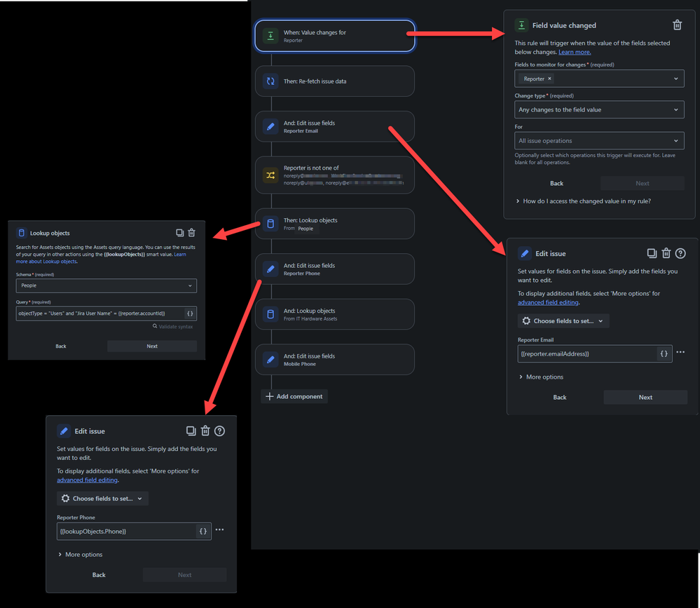
Task: Open the Schema dropdown showing People
Action: [106, 285]
